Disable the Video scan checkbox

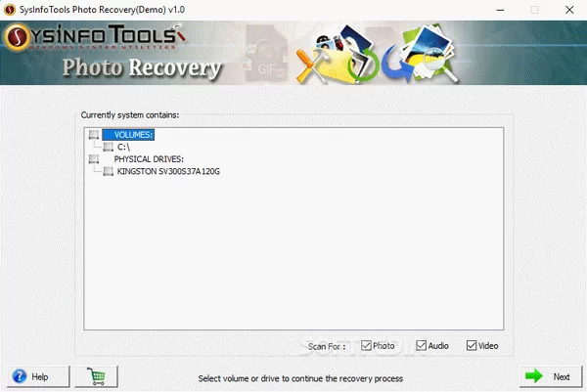pyautogui.click(x=472, y=346)
